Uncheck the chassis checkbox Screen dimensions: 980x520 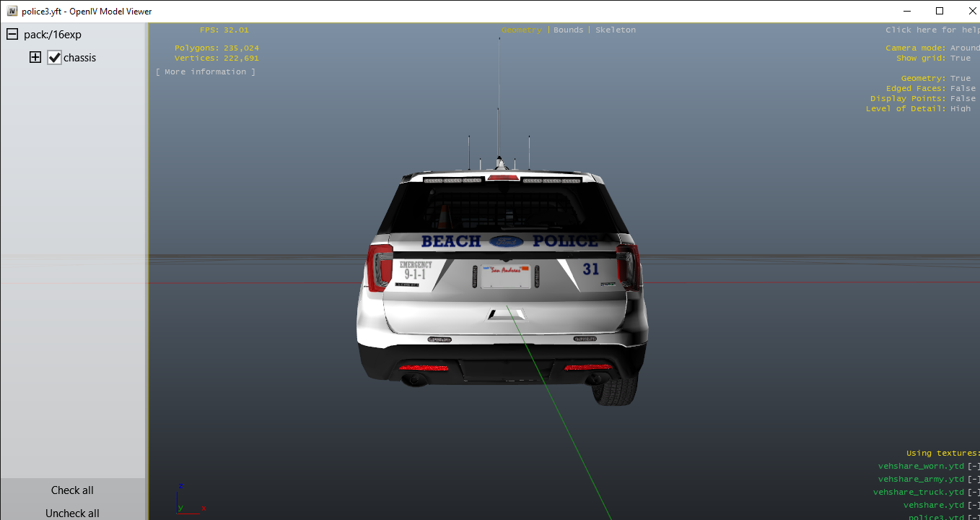click(x=55, y=58)
